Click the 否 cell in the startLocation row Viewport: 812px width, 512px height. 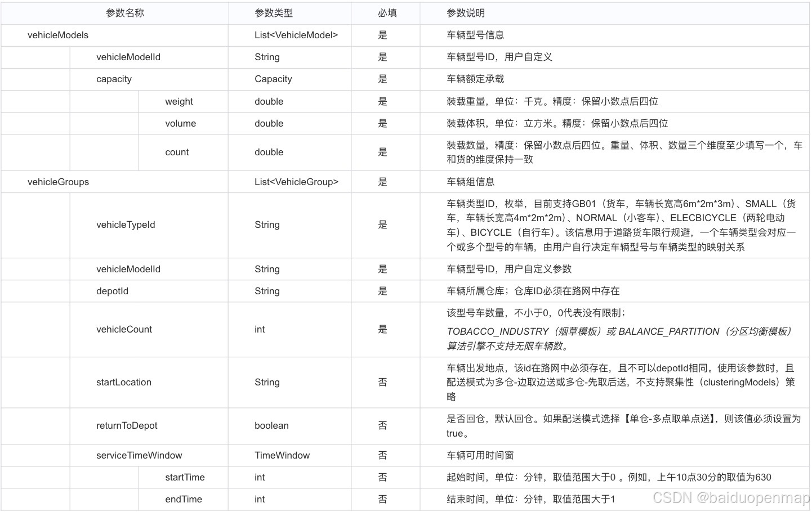pyautogui.click(x=383, y=382)
